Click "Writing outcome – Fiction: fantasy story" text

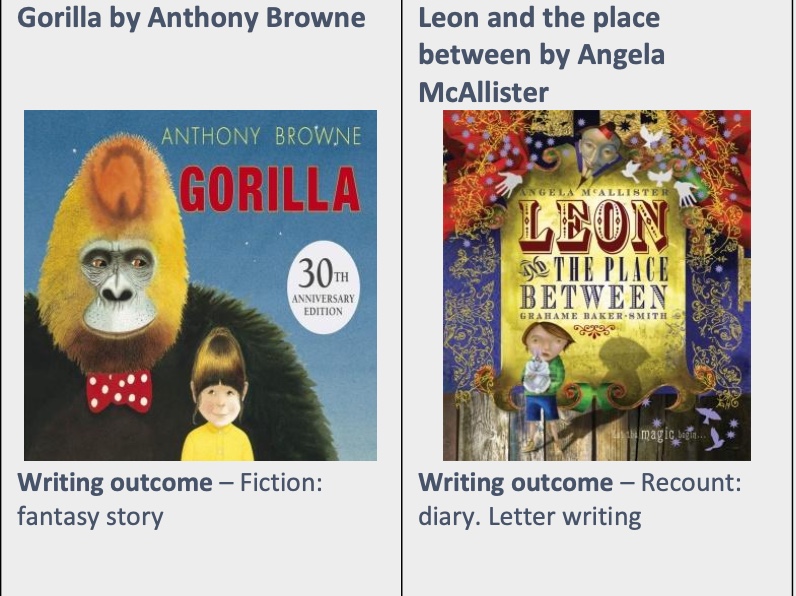170,499
